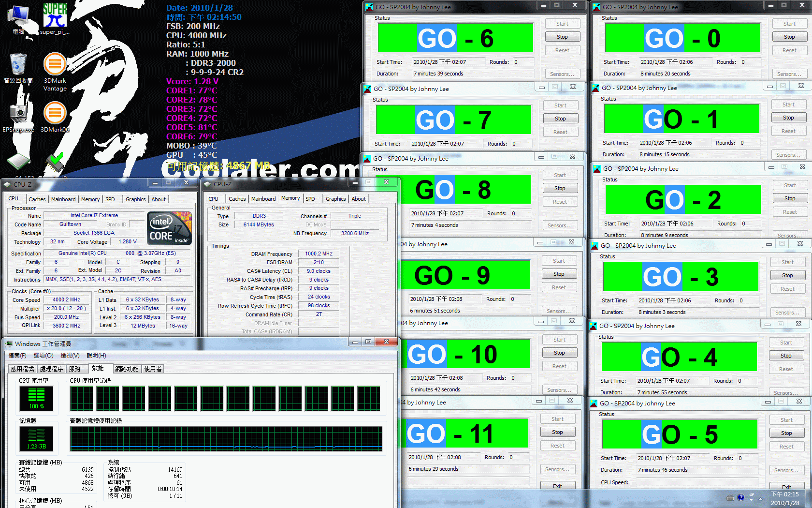Click the keyboard language tray icon
The image size is (812, 508).
(x=730, y=498)
